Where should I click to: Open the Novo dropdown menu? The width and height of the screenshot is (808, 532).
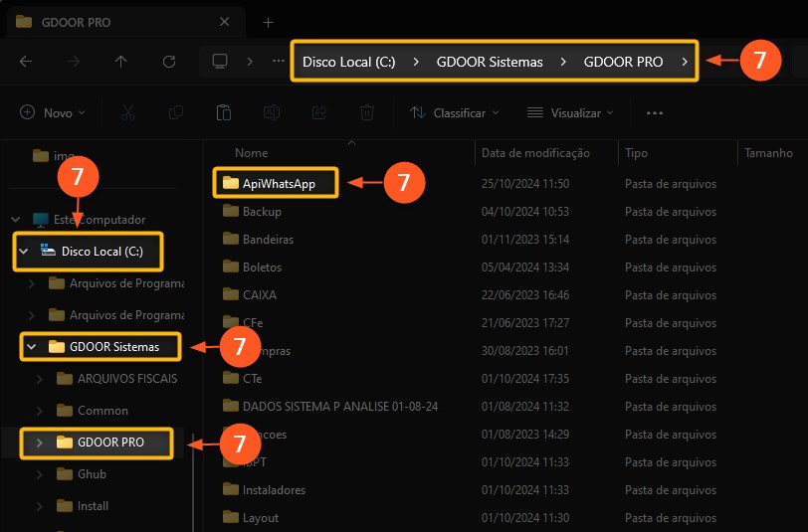(53, 113)
